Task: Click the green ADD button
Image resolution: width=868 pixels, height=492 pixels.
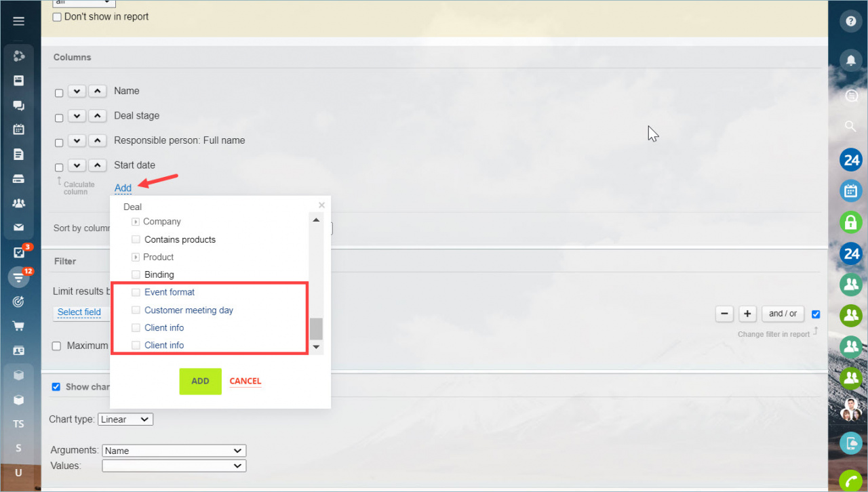Action: tap(200, 381)
